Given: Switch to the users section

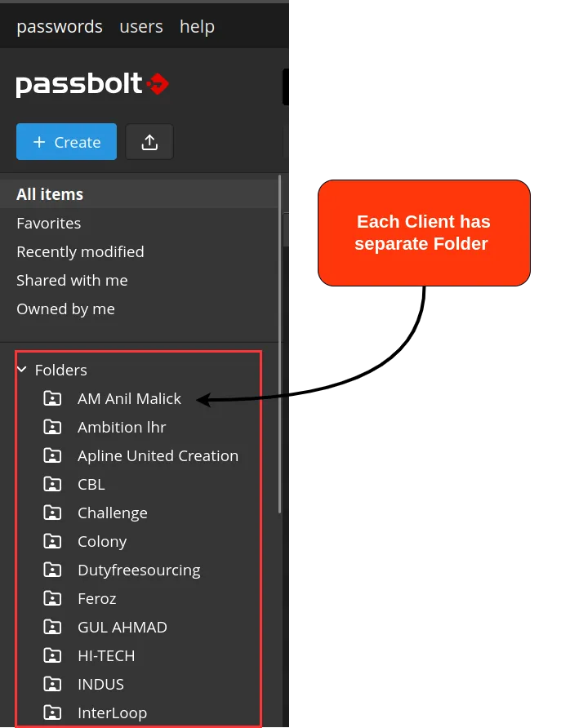Looking at the screenshot, I should [x=140, y=26].
